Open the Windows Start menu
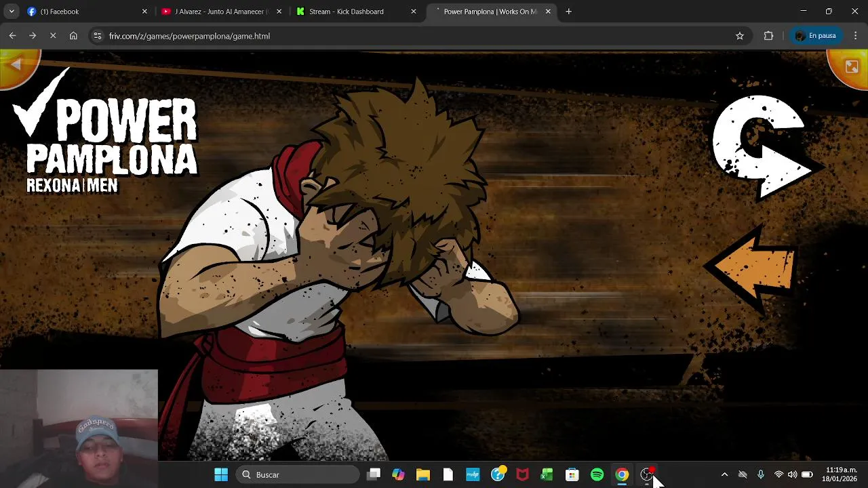Screen dimensions: 868x488 point(221,474)
